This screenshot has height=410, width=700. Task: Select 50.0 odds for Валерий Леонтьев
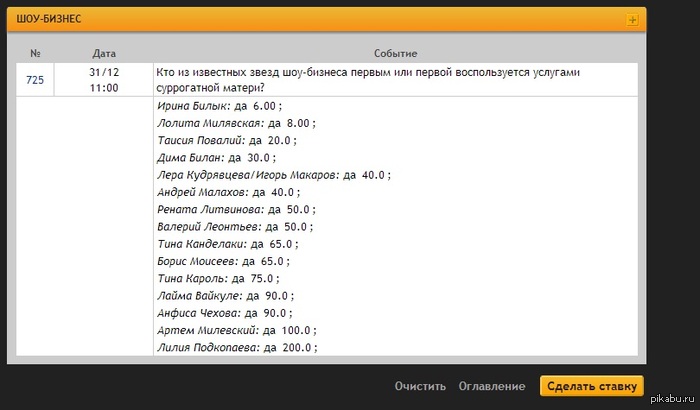[x=296, y=227]
